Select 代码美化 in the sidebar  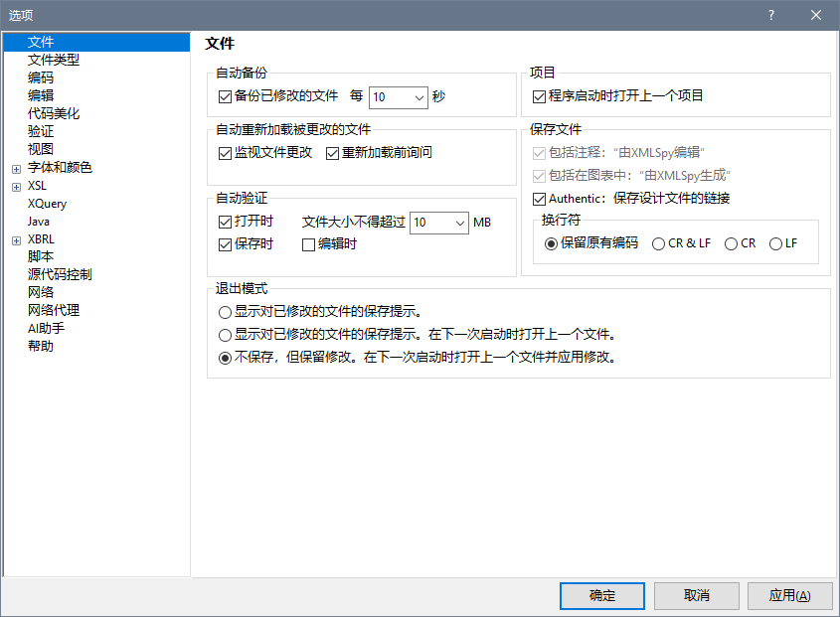point(54,113)
